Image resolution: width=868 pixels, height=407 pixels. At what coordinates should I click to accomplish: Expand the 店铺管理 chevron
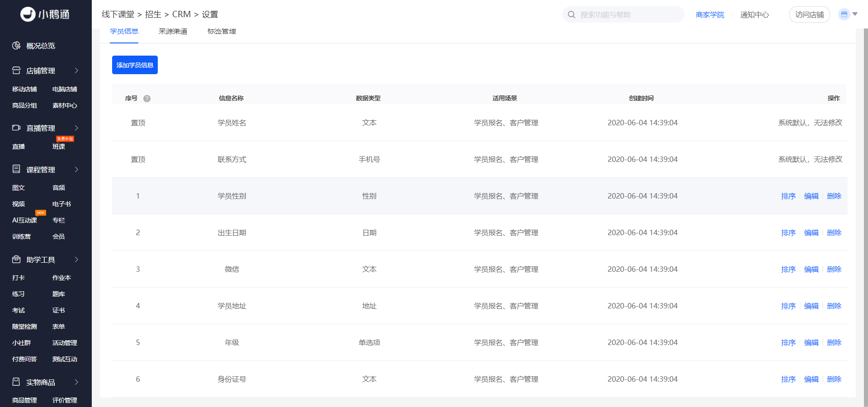[x=76, y=71]
